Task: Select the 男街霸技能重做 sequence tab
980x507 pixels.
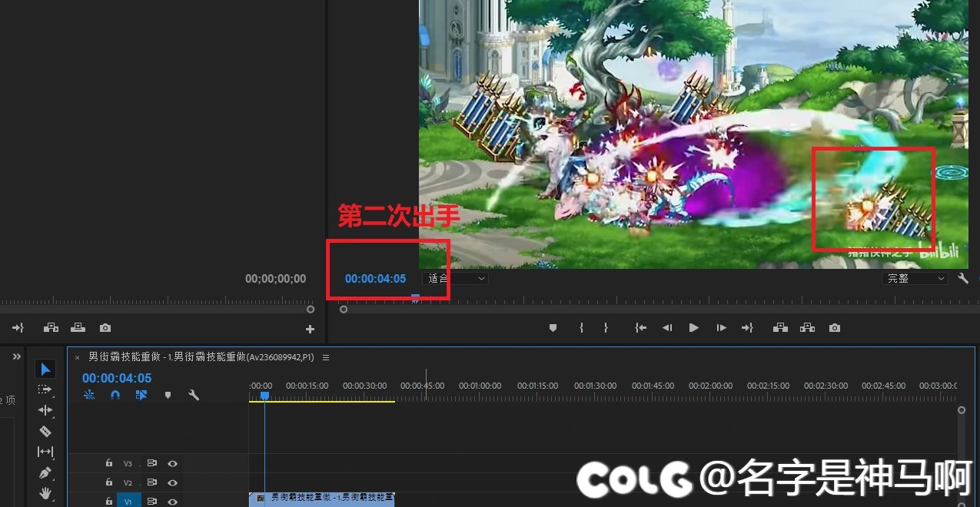Action: tap(201, 357)
